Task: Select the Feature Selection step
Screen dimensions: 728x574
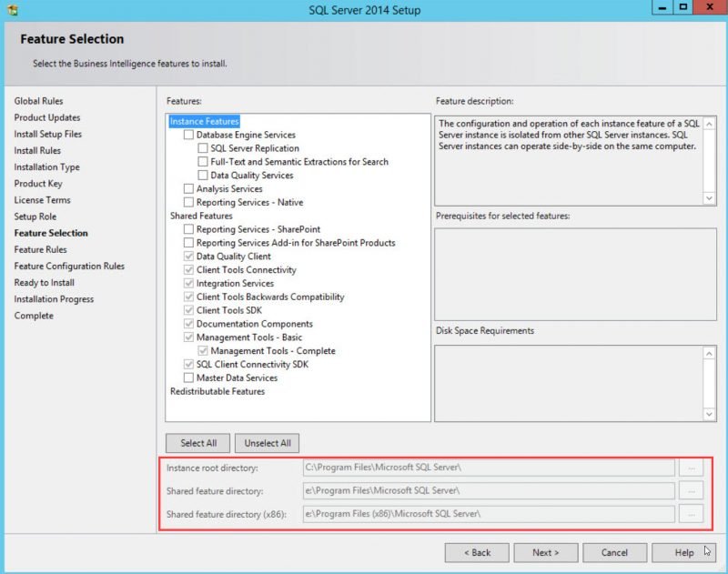Action: (x=51, y=234)
